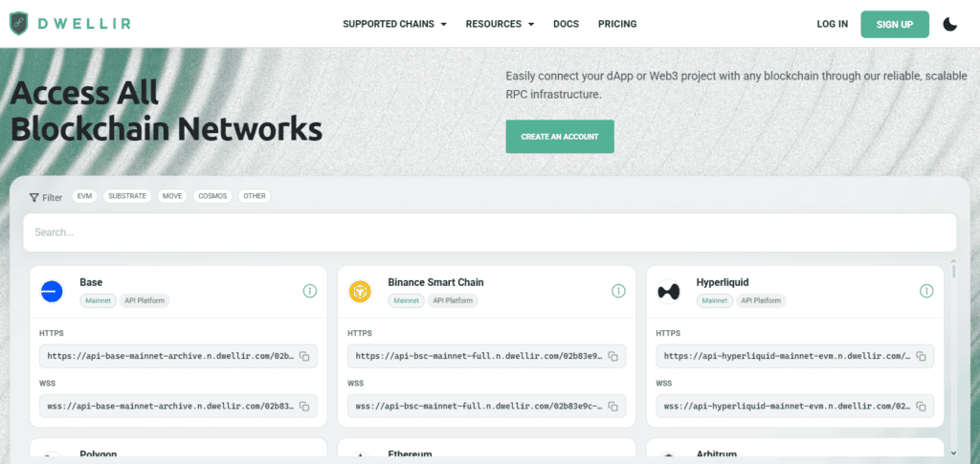Go to Docs page

[x=566, y=24]
